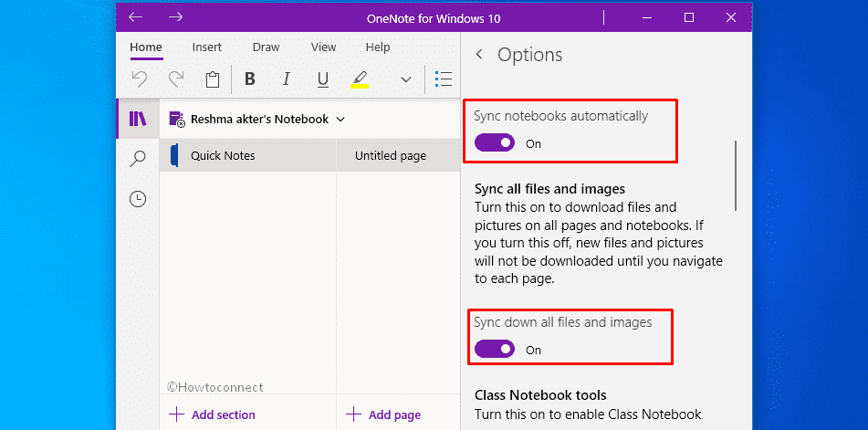The image size is (868, 430).
Task: Click the Redo arrow icon
Action: 176,79
